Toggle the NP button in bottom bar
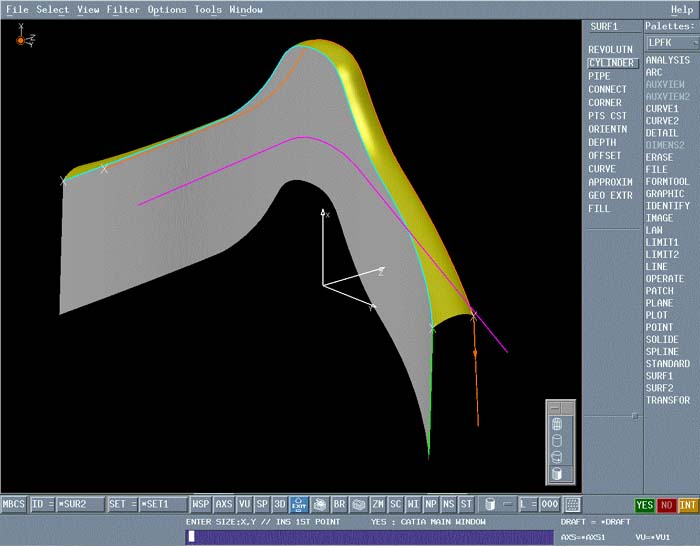Image resolution: width=700 pixels, height=546 pixels. [430, 505]
